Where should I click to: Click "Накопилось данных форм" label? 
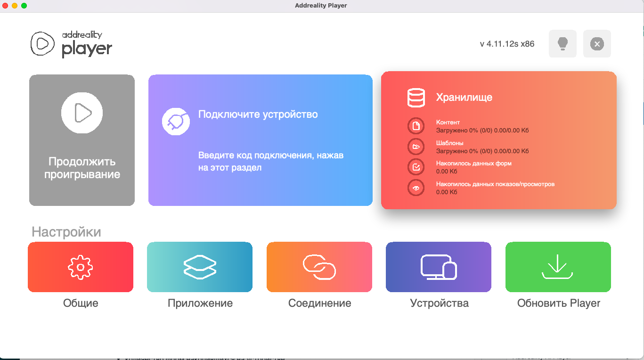[474, 164]
